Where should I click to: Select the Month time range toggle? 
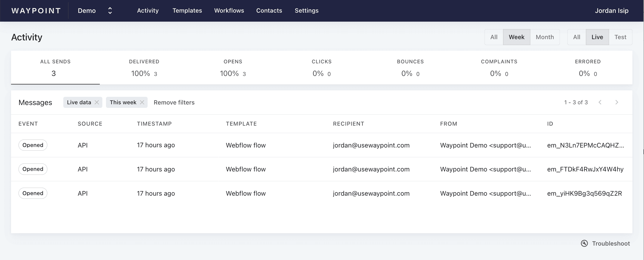tap(545, 37)
